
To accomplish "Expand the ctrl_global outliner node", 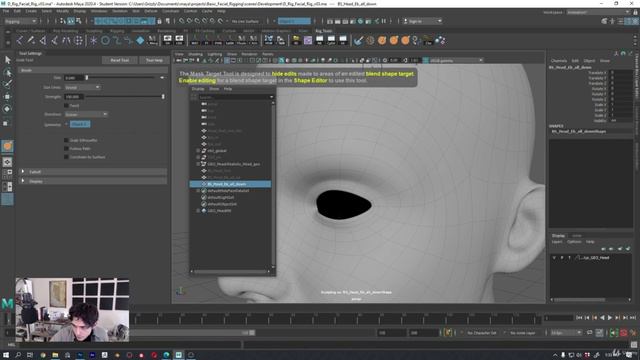I will (x=198, y=151).
